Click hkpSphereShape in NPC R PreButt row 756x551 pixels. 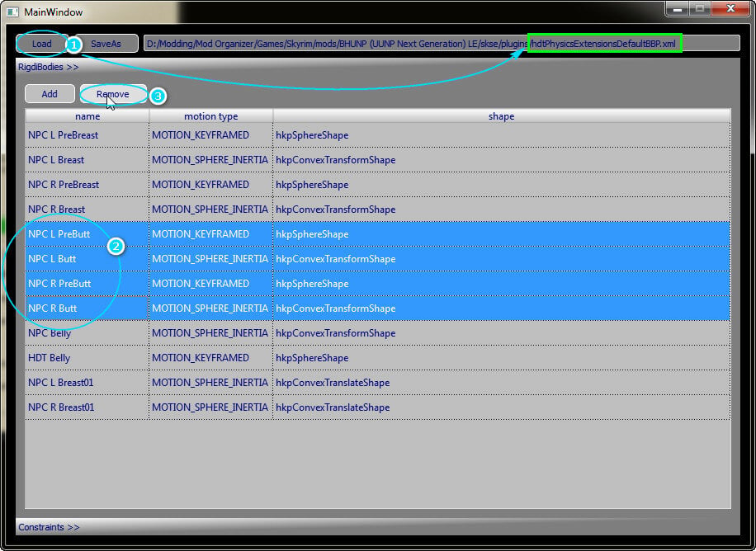coord(312,284)
